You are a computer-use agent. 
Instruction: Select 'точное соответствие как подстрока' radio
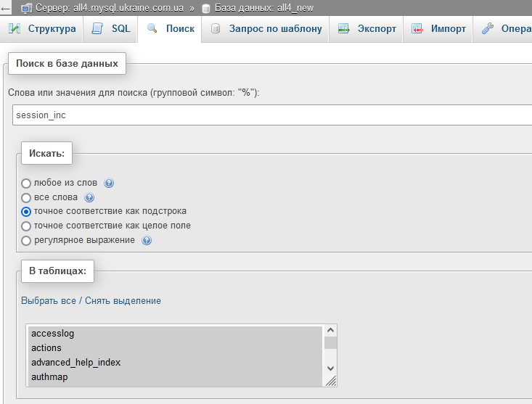click(26, 212)
